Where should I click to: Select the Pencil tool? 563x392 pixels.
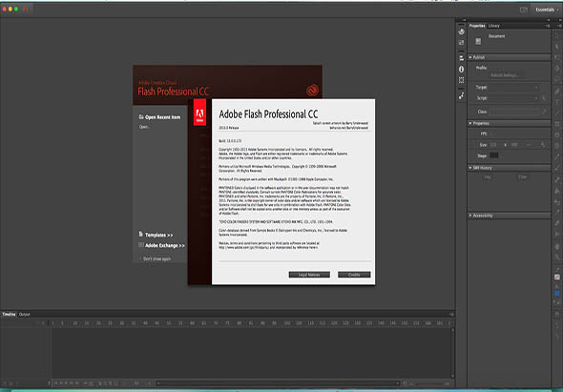(557, 156)
